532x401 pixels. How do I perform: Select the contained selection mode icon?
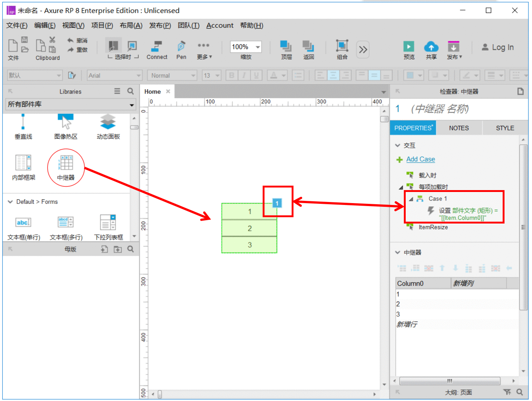(132, 46)
